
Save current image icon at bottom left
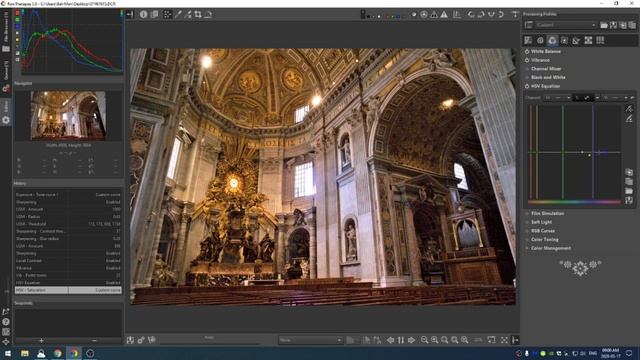tap(130, 340)
